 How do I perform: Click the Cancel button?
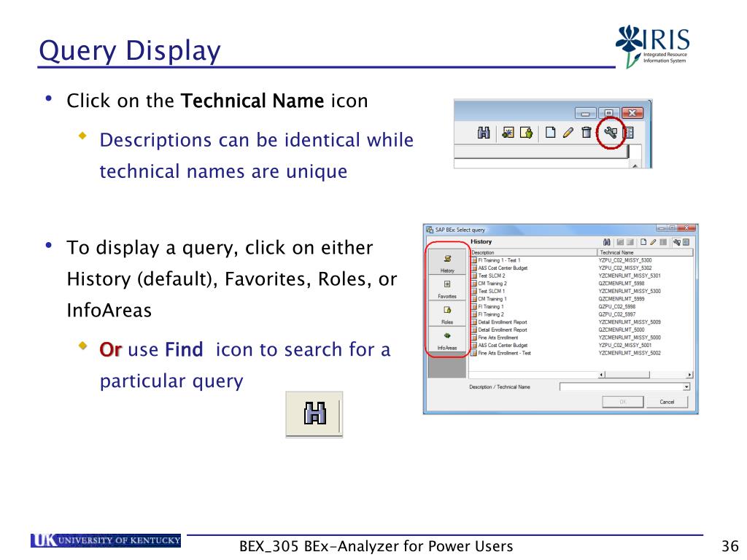pos(667,402)
